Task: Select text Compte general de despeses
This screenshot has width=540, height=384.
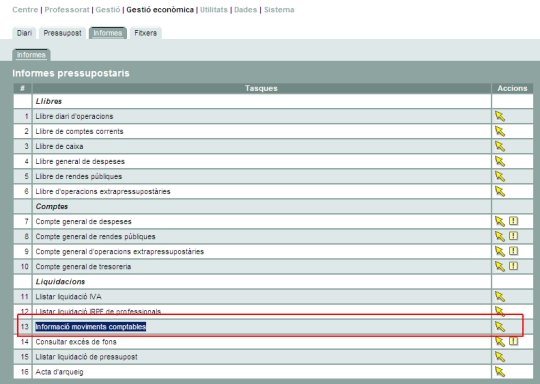Action: [83, 221]
